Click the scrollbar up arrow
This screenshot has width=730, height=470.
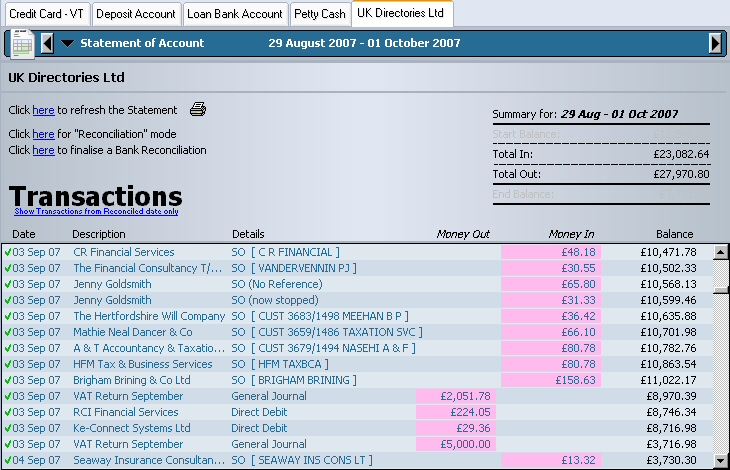pos(720,252)
